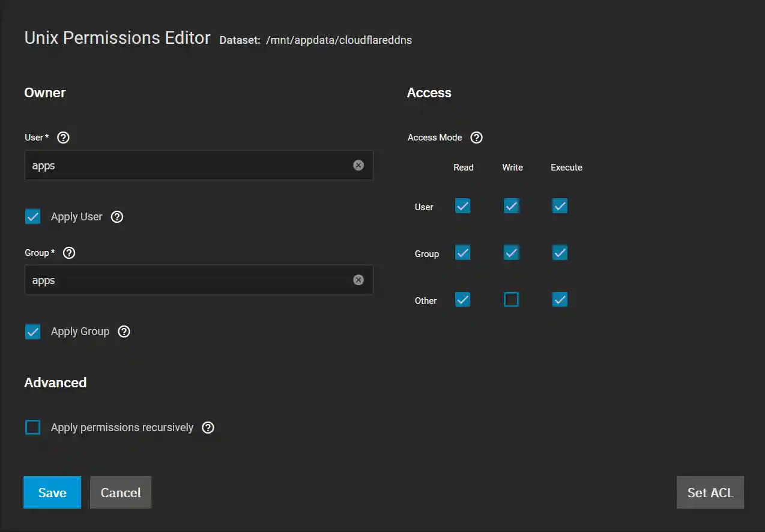Enable Apply permissions recursively
Viewport: 765px width, 532px height.
(x=32, y=427)
